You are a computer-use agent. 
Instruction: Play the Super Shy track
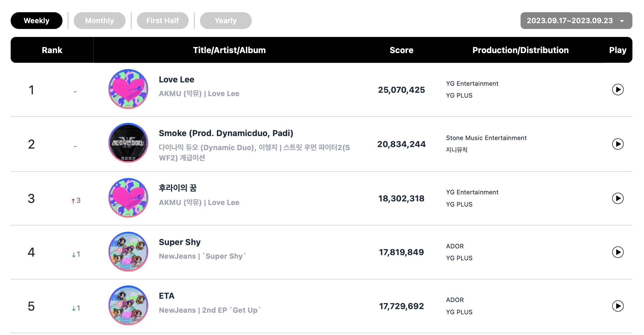[x=617, y=252]
